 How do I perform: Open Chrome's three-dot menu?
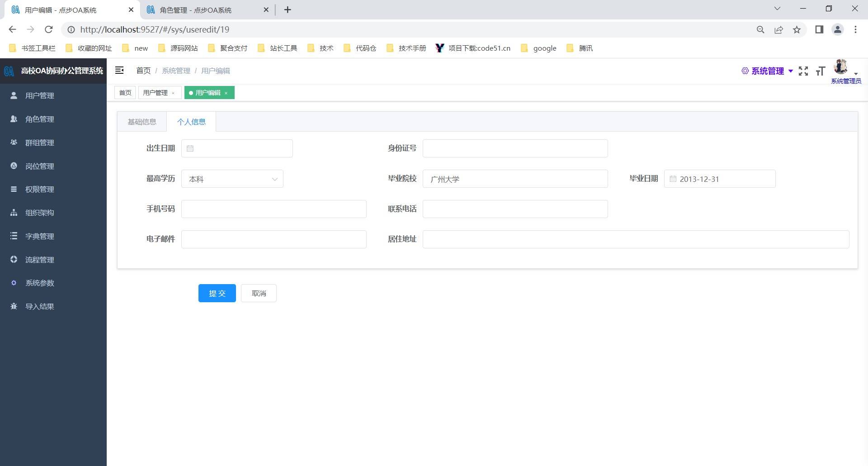tap(855, 29)
